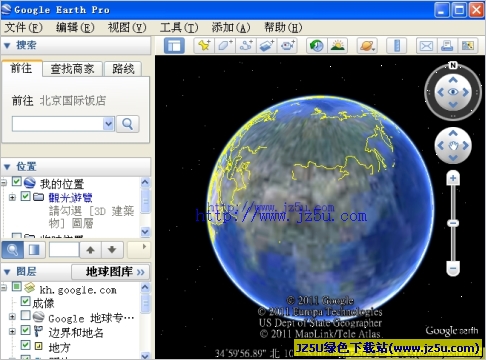
Task: Click the move joystick hand center
Action: click(x=453, y=146)
